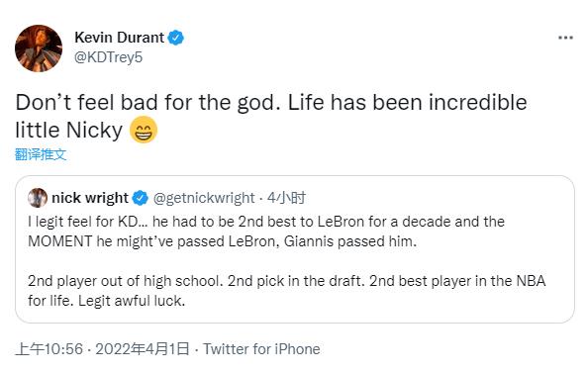Image resolution: width=588 pixels, height=373 pixels.
Task: Open the Kevin Durant display name
Action: (x=119, y=38)
